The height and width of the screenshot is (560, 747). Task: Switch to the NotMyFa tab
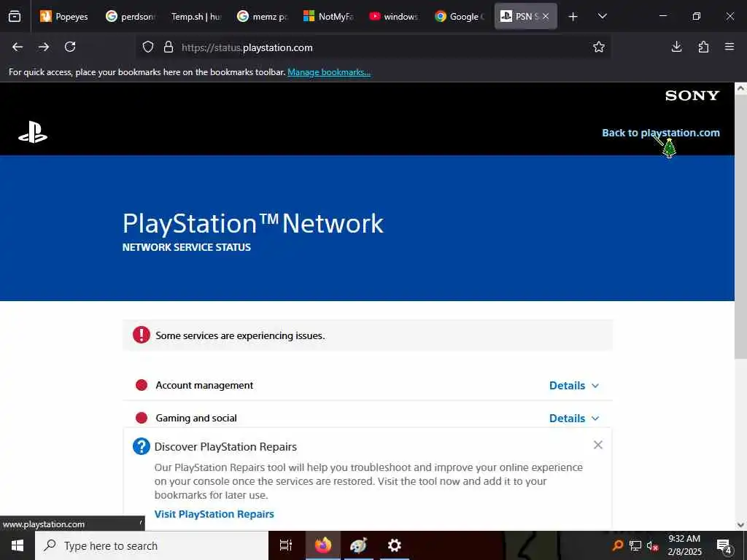coord(328,16)
